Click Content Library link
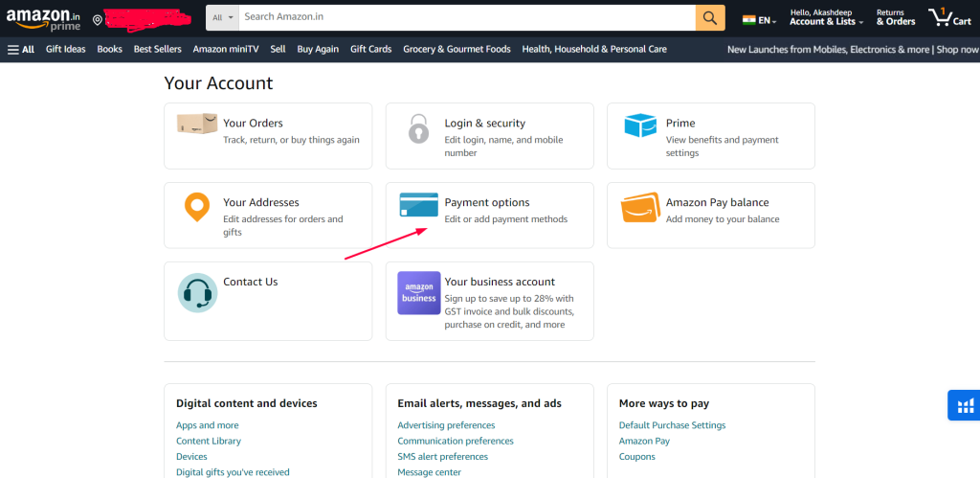980x478 pixels. click(209, 441)
